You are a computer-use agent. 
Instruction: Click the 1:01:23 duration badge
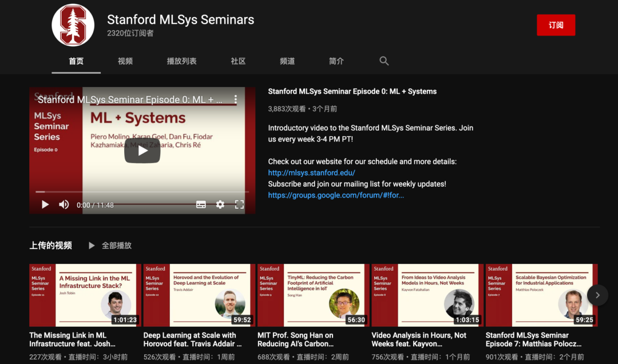point(125,320)
